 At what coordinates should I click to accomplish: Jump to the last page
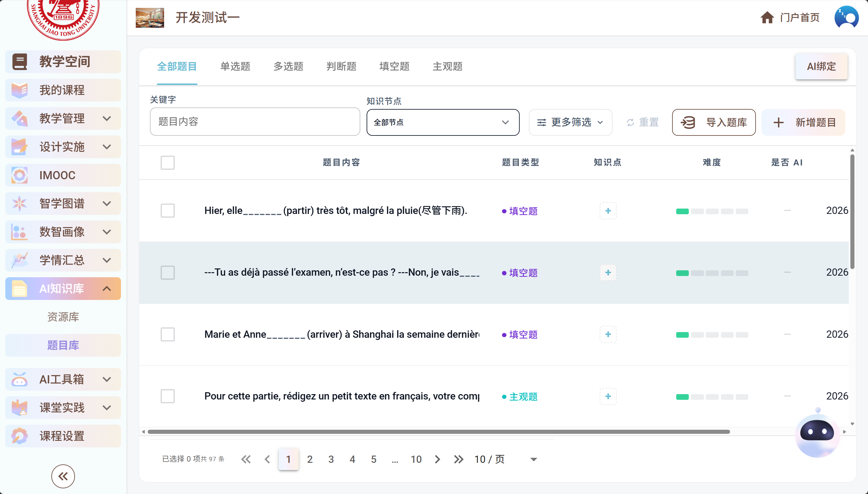pyautogui.click(x=459, y=459)
